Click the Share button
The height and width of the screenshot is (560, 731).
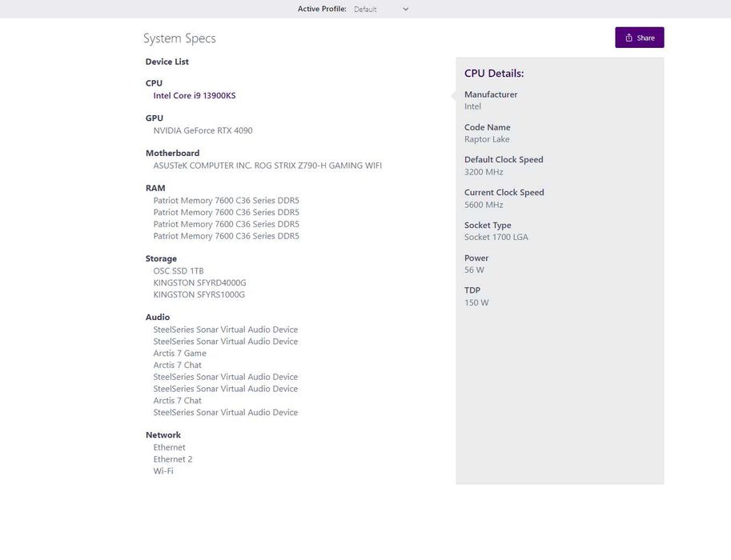pos(639,38)
